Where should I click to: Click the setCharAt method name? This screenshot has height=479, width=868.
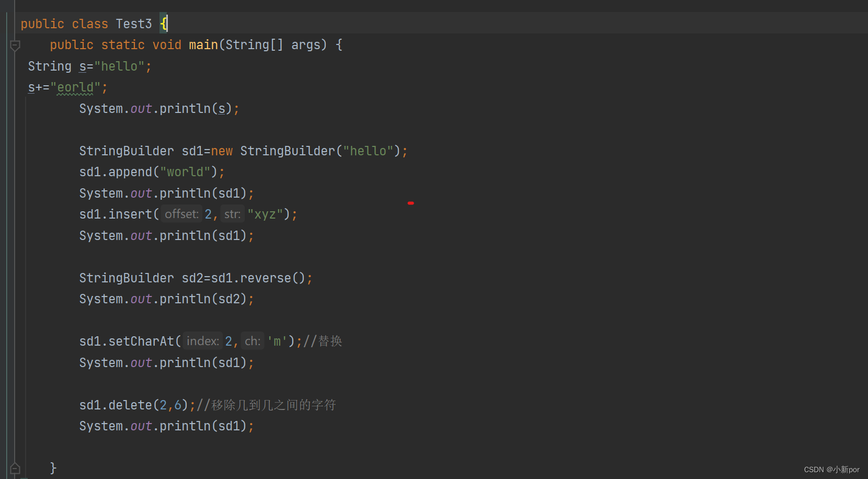(x=141, y=341)
